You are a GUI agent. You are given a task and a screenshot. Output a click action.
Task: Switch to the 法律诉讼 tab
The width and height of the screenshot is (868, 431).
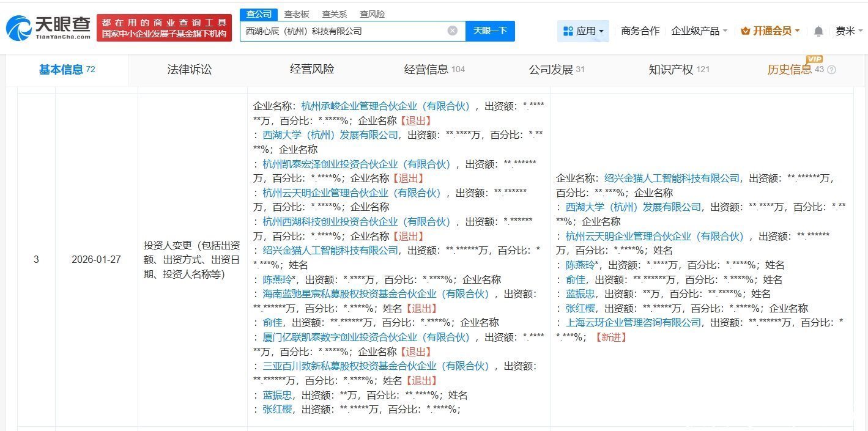190,70
